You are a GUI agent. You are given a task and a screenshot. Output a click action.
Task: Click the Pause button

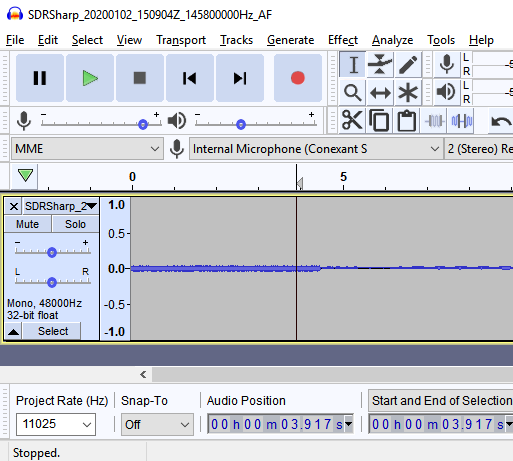[x=40, y=78]
